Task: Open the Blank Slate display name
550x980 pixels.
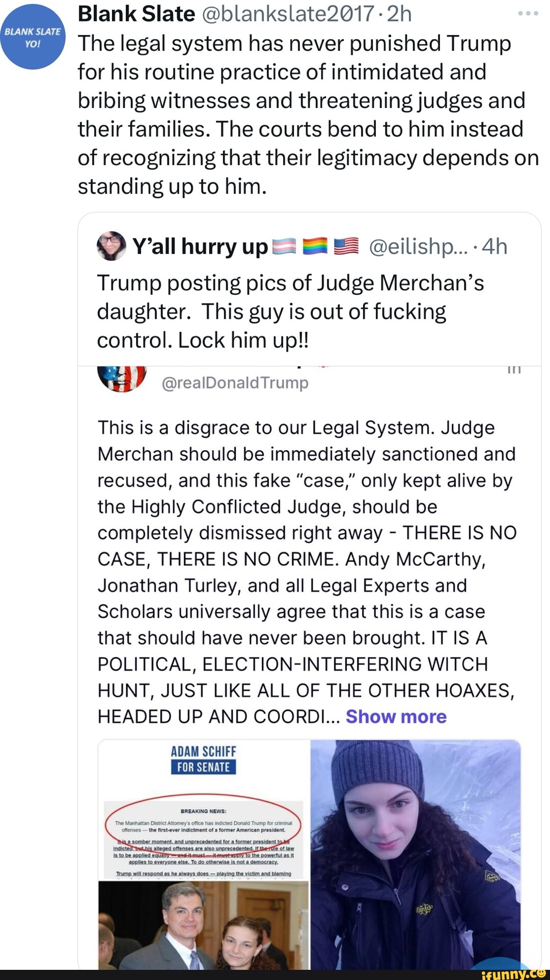Action: (x=136, y=14)
